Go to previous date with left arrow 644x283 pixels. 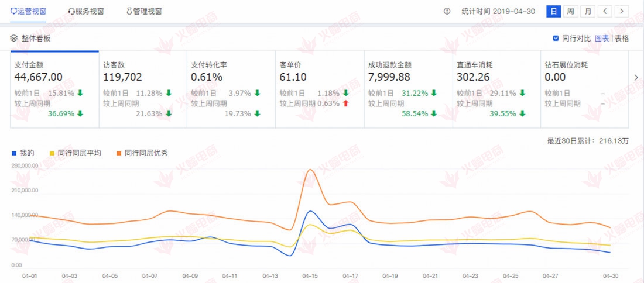coord(605,11)
